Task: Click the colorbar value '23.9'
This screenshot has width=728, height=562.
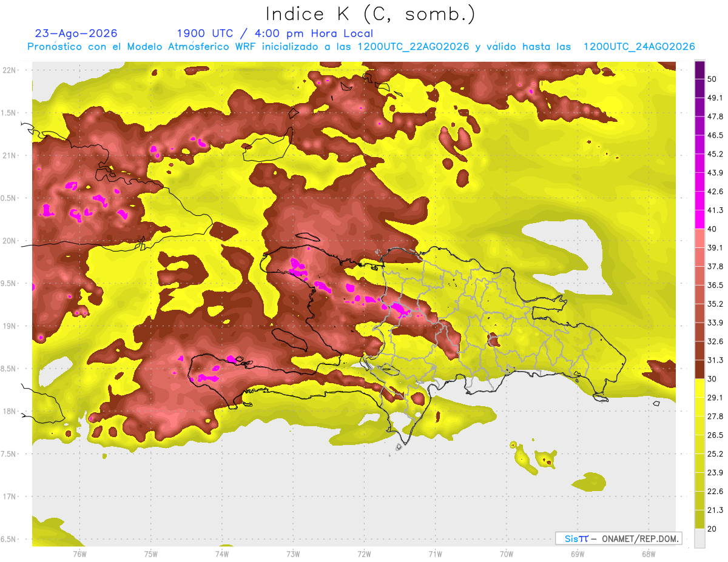Action: click(x=715, y=473)
